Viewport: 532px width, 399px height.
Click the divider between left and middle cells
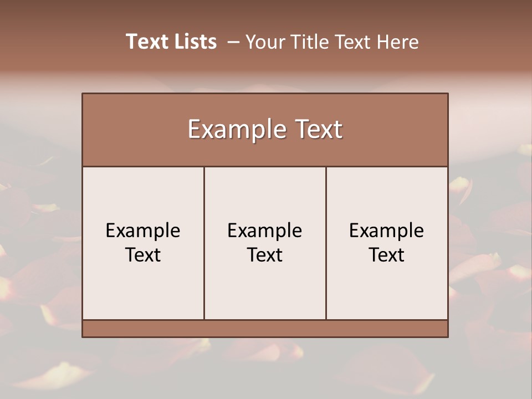[x=204, y=243]
